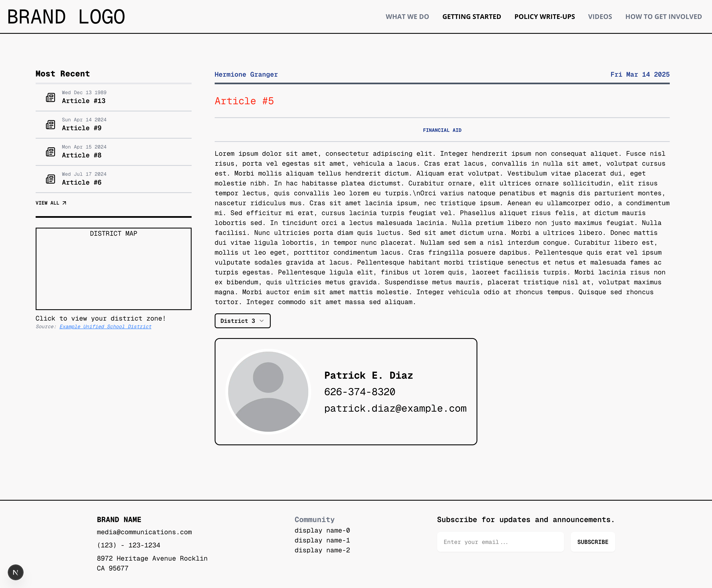The image size is (712, 588).
Task: Open the display name-1 community link
Action: tap(322, 540)
